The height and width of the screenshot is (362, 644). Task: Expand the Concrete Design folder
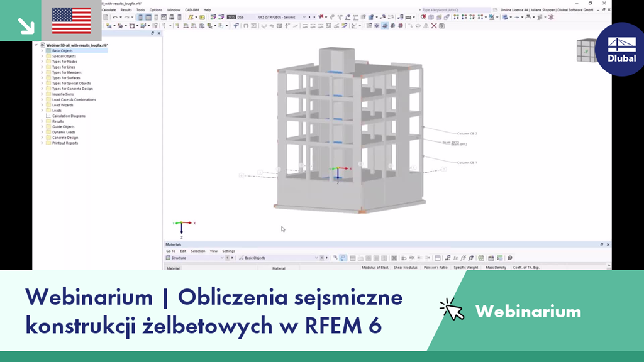(42, 138)
